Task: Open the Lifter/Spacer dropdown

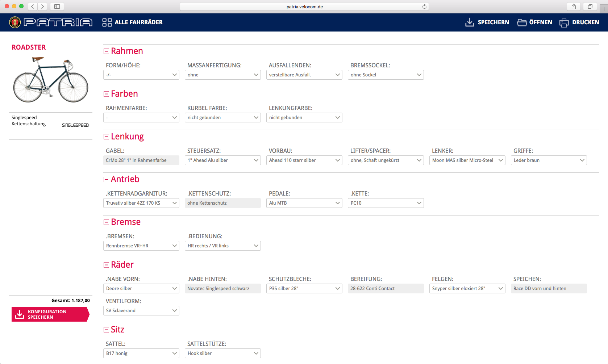Action: (x=386, y=160)
